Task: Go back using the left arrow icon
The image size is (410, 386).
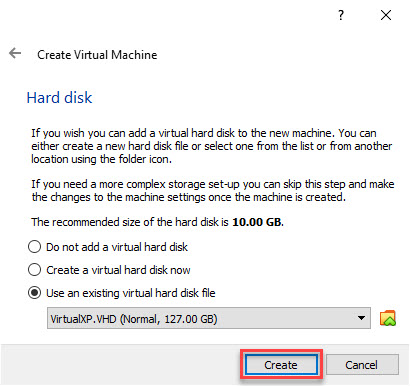Action: (x=15, y=53)
